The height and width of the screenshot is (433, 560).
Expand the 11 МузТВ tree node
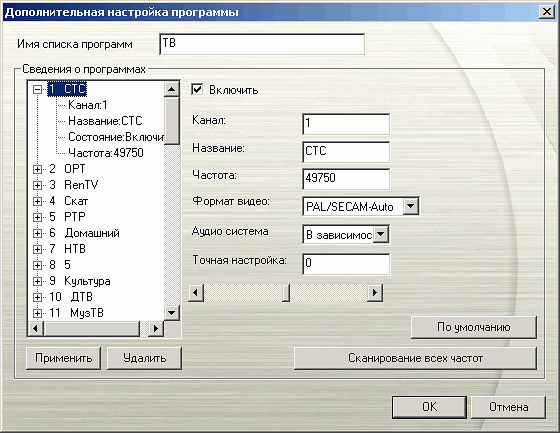coord(38,313)
